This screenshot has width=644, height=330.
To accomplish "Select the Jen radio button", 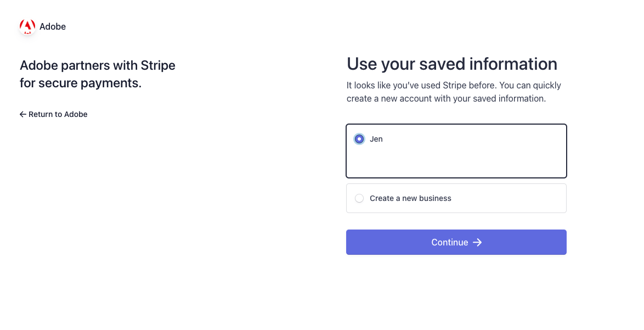I will 359,139.
